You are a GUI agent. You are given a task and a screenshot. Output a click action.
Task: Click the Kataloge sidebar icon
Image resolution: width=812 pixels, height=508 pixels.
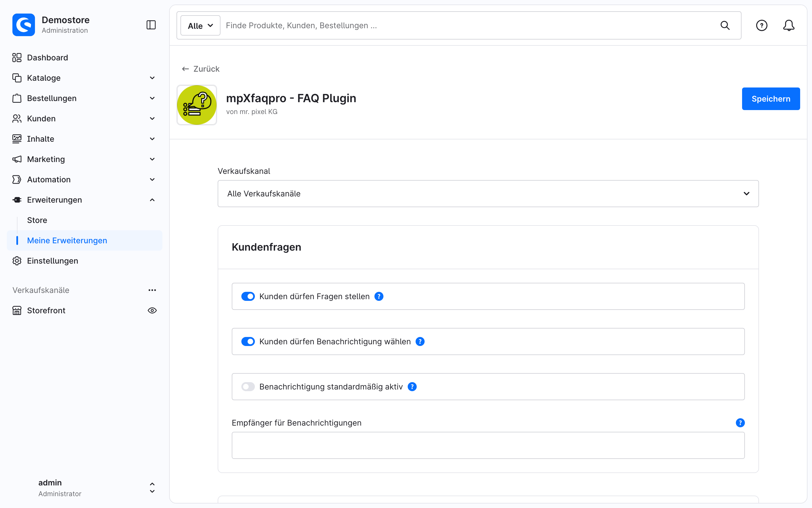pyautogui.click(x=17, y=78)
